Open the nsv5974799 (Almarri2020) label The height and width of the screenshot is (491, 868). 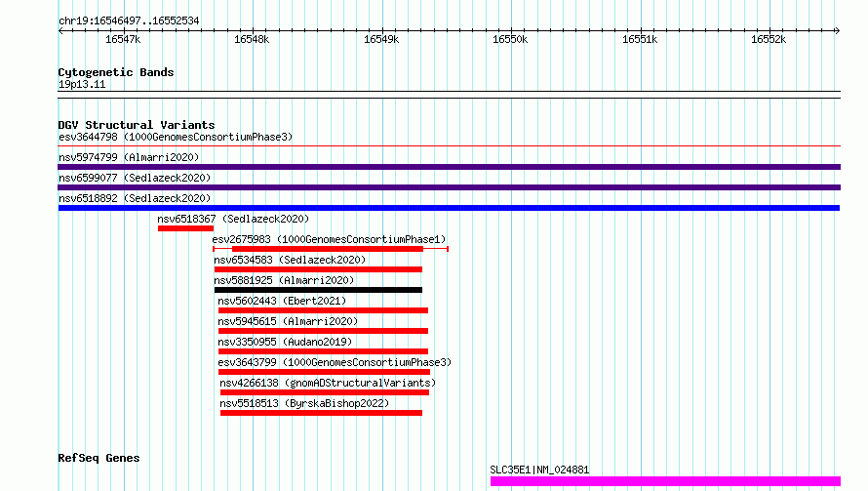point(129,157)
